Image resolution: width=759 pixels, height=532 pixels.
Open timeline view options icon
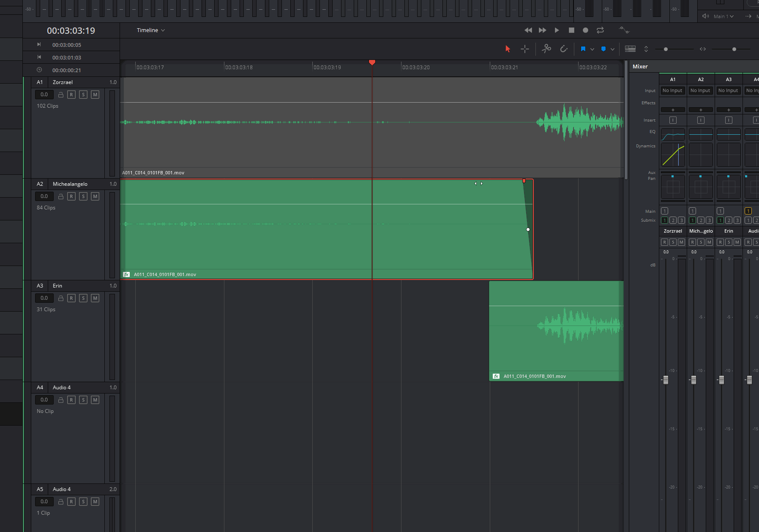[x=630, y=49]
